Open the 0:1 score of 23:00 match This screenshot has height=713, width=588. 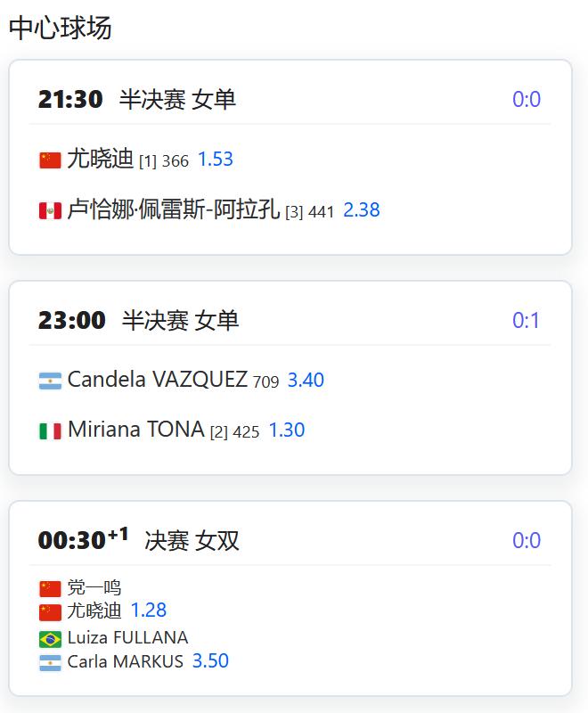tap(526, 321)
